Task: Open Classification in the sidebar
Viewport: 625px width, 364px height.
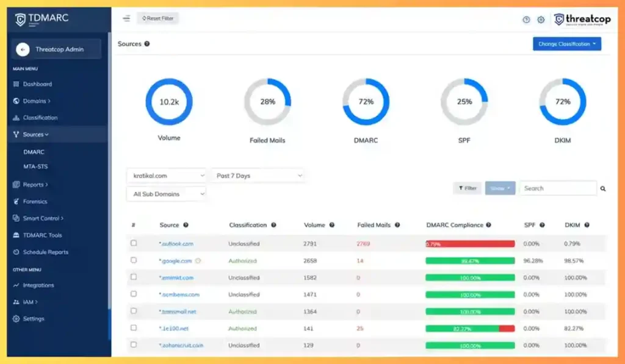Action: click(x=40, y=118)
